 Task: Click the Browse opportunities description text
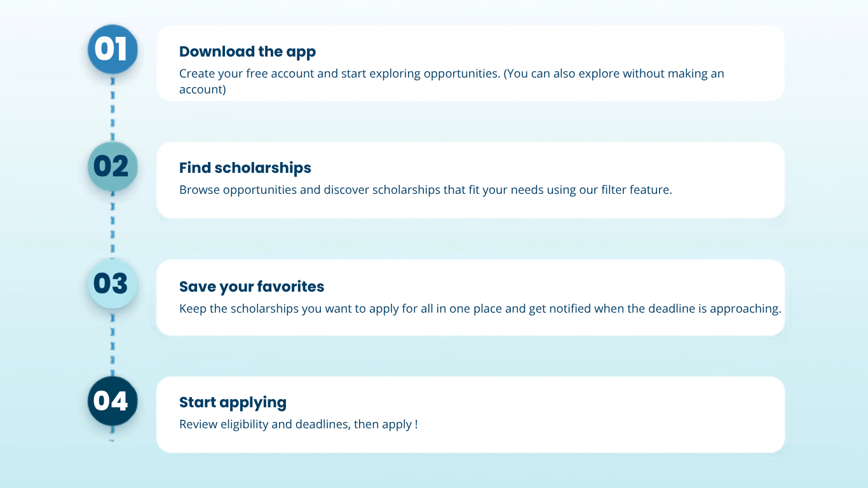point(426,190)
